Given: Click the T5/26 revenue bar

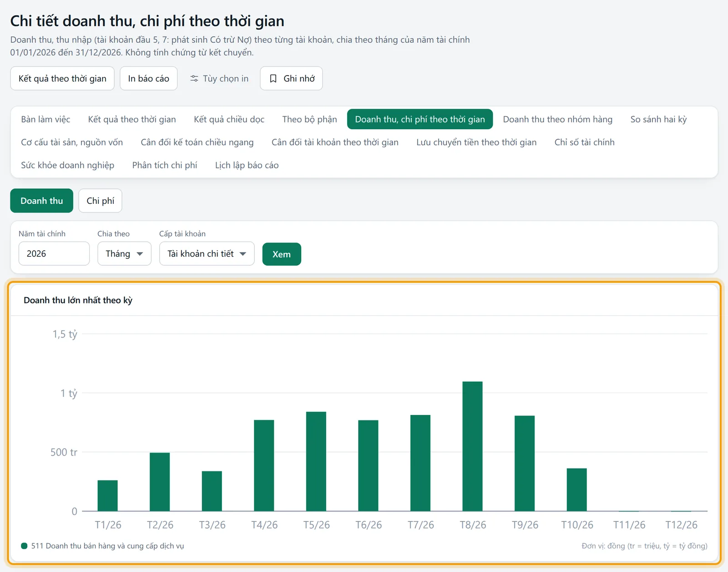Looking at the screenshot, I should pyautogui.click(x=316, y=461).
